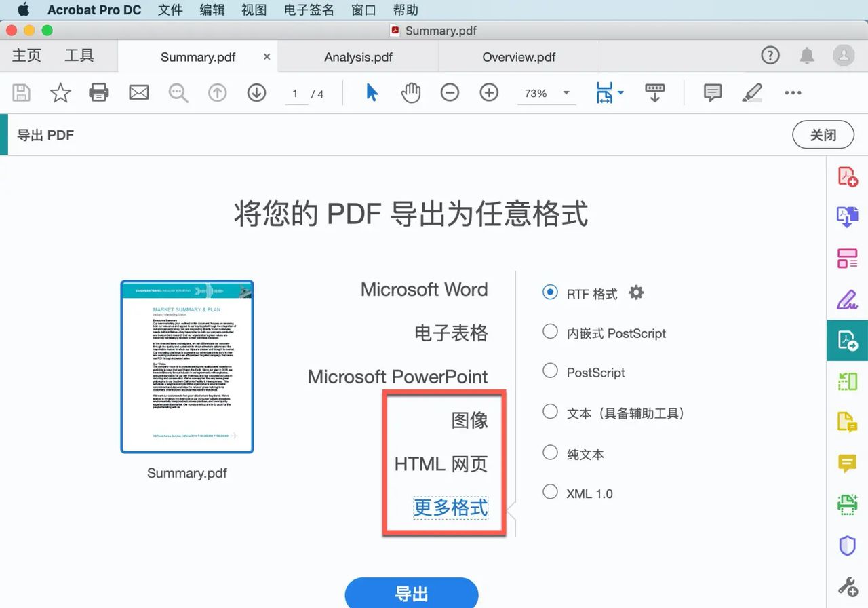Choose HTML 网页 export format
868x608 pixels.
441,464
